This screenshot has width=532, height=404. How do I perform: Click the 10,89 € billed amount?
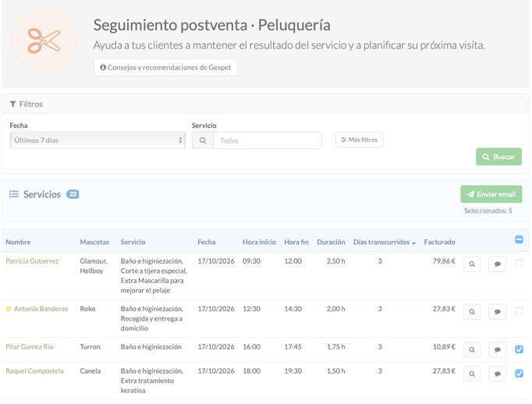pos(444,347)
